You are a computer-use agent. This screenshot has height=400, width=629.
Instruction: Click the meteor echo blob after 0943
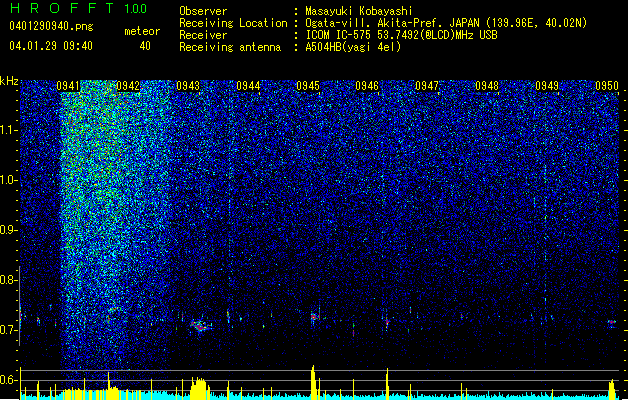pyautogui.click(x=199, y=325)
